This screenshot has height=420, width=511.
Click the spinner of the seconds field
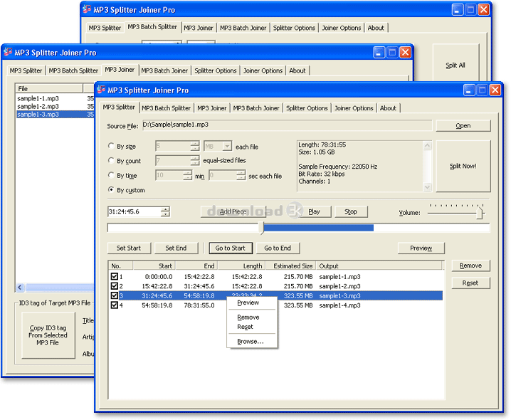(241, 175)
